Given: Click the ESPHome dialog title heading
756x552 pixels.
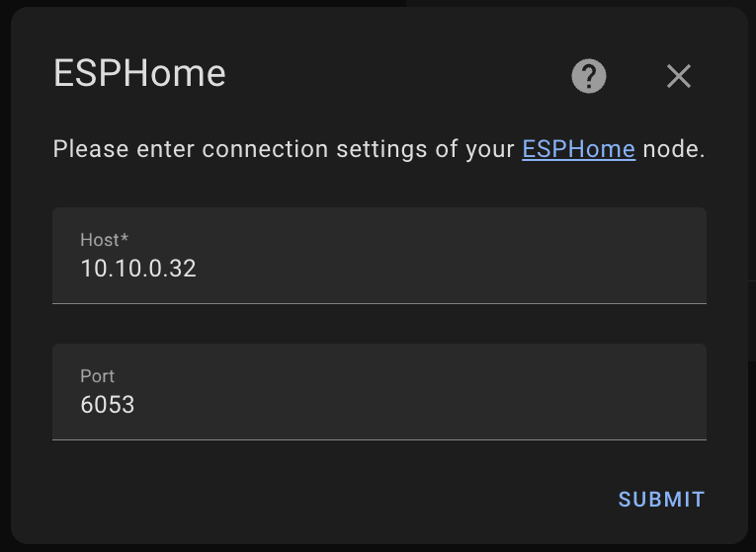Looking at the screenshot, I should click(139, 74).
